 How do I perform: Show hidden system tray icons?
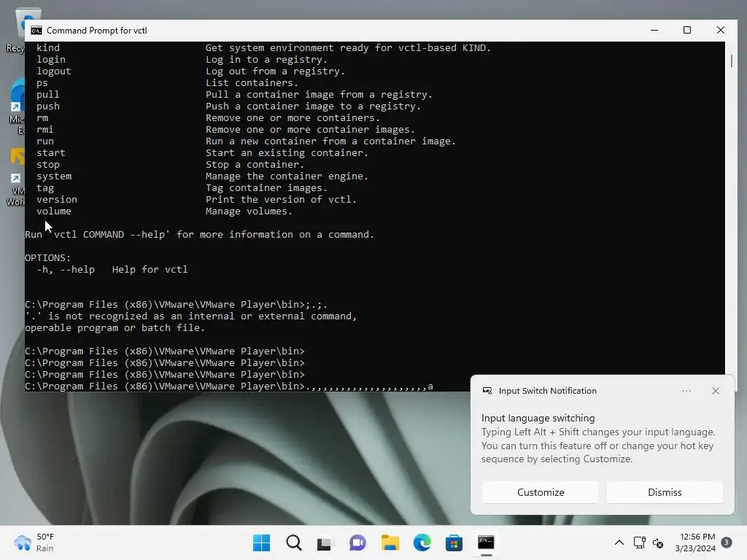(619, 542)
